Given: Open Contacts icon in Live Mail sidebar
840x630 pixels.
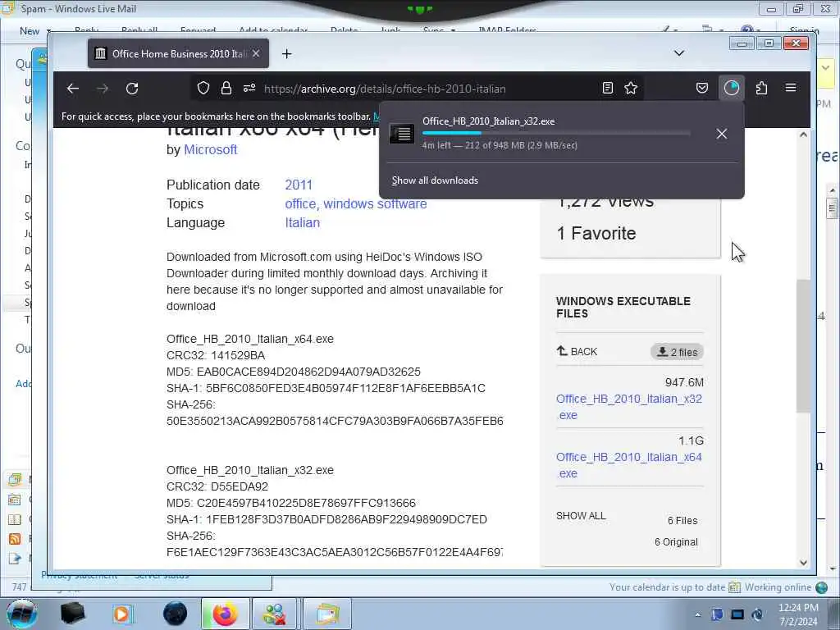Looking at the screenshot, I should tap(15, 519).
